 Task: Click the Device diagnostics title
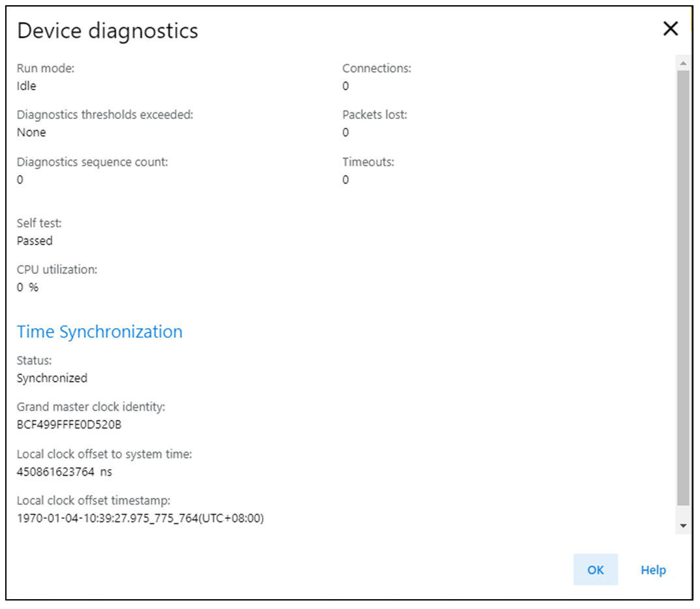(107, 31)
